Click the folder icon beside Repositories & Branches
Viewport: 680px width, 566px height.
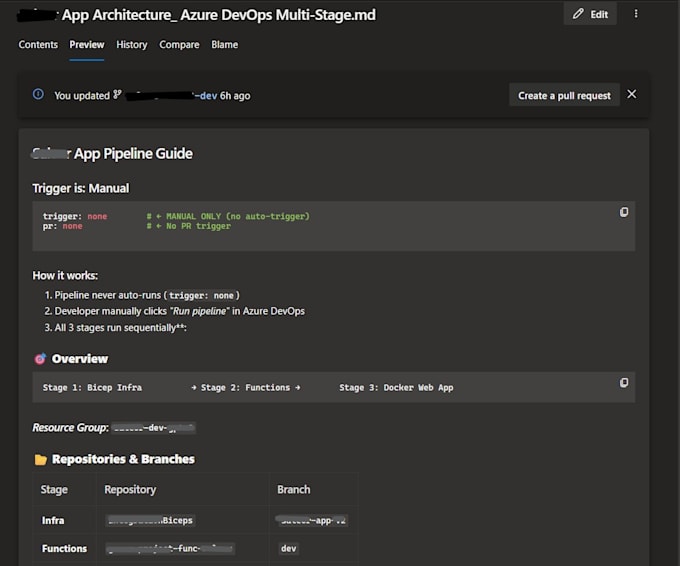[40, 459]
